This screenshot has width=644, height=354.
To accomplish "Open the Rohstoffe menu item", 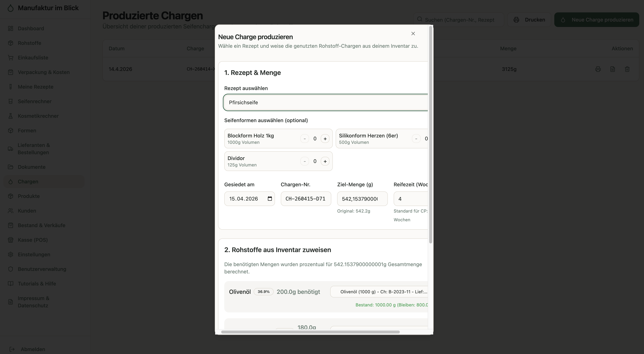I will 44,43.
